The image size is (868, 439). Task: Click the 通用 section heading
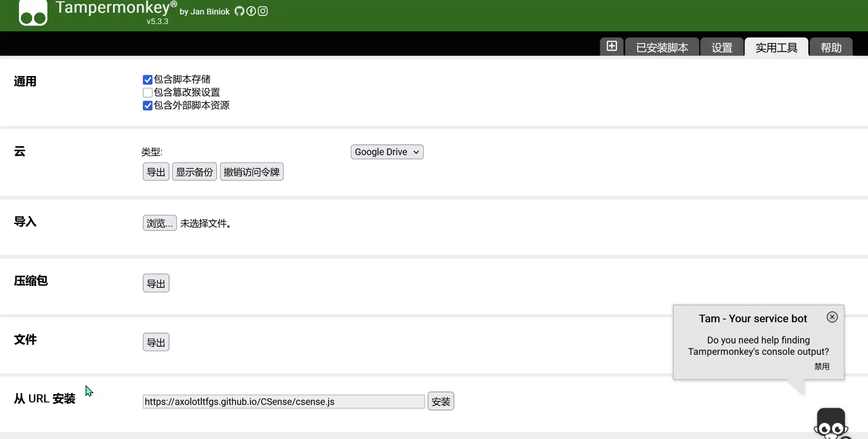click(25, 81)
